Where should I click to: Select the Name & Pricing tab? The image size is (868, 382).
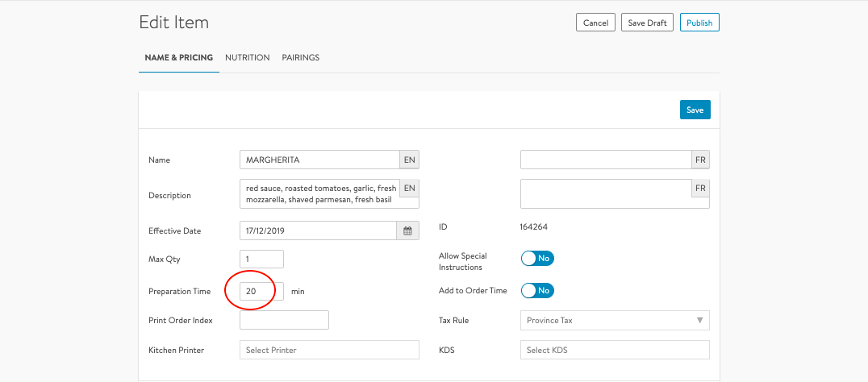(x=178, y=58)
